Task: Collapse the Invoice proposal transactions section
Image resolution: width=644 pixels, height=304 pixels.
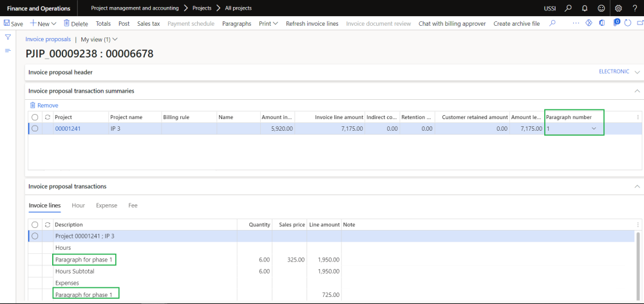Action: point(637,187)
